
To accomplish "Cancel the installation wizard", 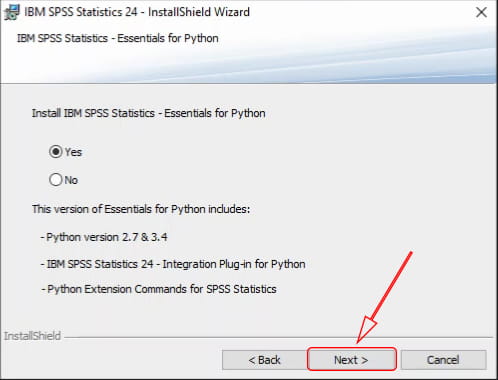I will click(x=443, y=360).
